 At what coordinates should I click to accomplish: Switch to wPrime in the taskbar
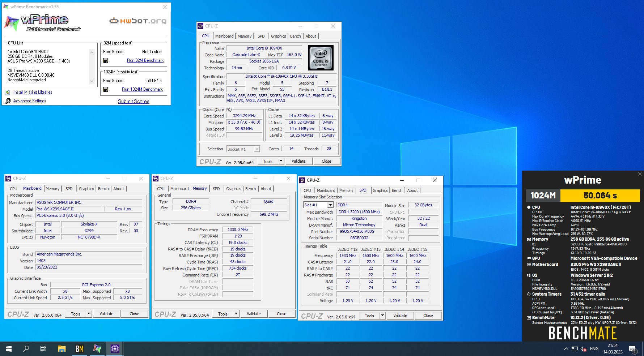coord(97,349)
